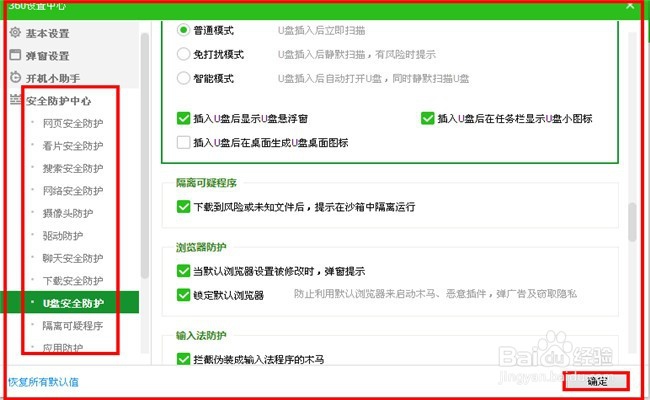
Task: Go to 隔离可疑程序 in sidebar
Action: (x=73, y=325)
